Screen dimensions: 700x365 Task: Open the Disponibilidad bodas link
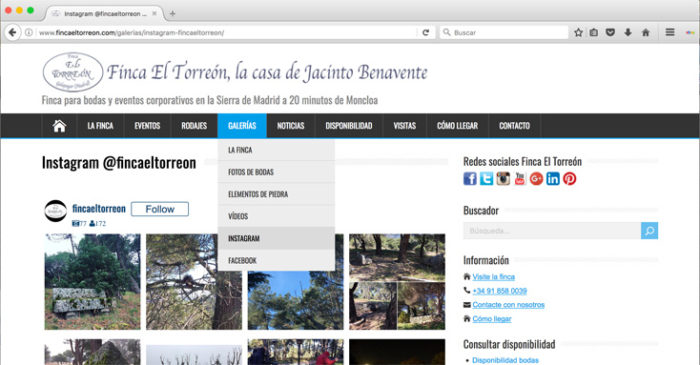(505, 360)
